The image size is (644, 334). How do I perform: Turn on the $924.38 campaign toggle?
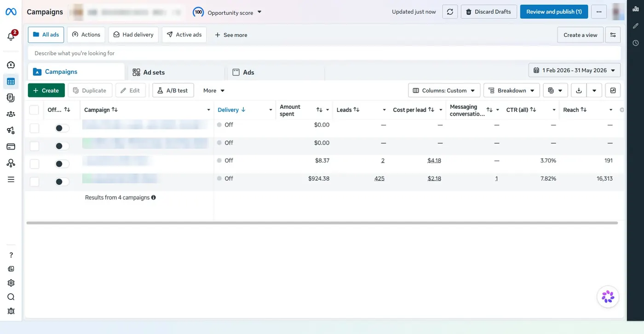[62, 182]
